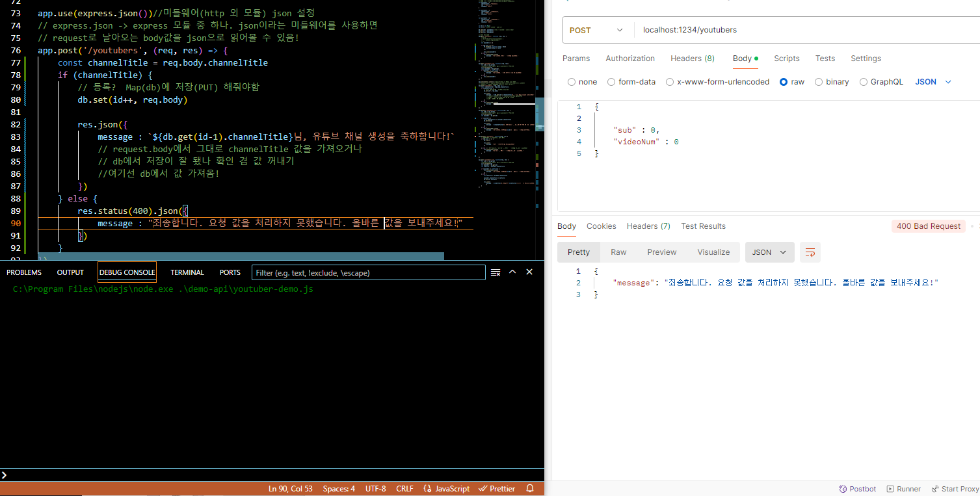Open the TERMINAL panel tab
Viewport: 980px width, 496px height.
coord(187,272)
